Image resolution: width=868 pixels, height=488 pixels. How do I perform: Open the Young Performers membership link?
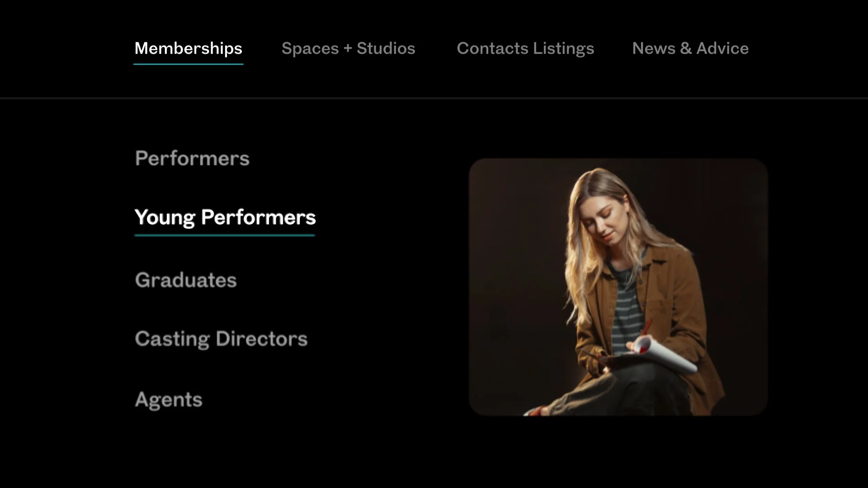[x=225, y=217]
